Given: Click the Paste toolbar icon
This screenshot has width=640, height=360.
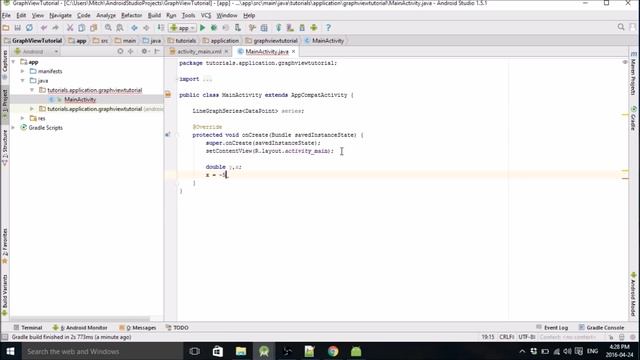Looking at the screenshot, I should click(93, 28).
